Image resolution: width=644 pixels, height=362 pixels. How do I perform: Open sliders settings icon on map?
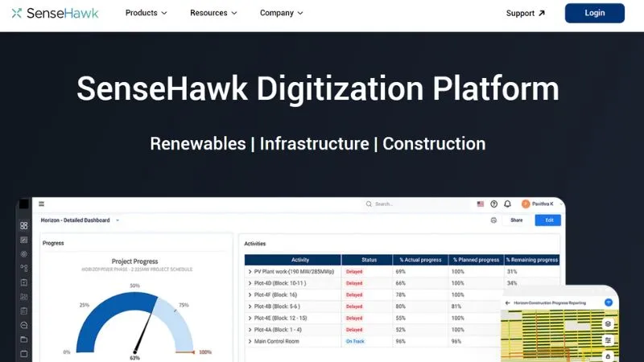608,340
